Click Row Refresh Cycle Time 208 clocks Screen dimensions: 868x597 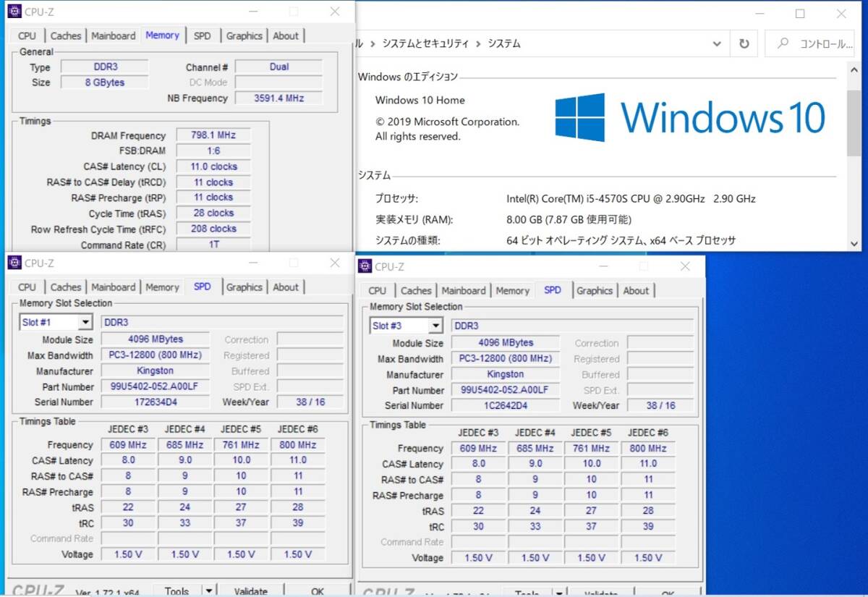pos(213,229)
